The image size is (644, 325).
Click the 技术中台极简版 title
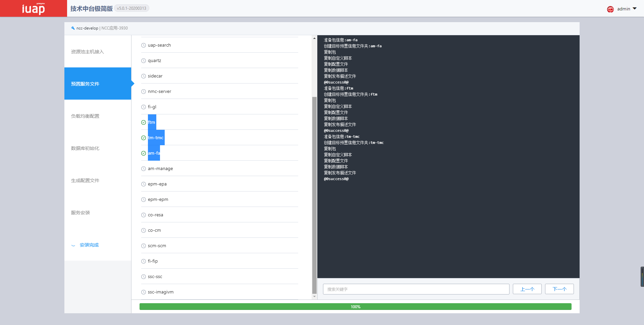[91, 8]
